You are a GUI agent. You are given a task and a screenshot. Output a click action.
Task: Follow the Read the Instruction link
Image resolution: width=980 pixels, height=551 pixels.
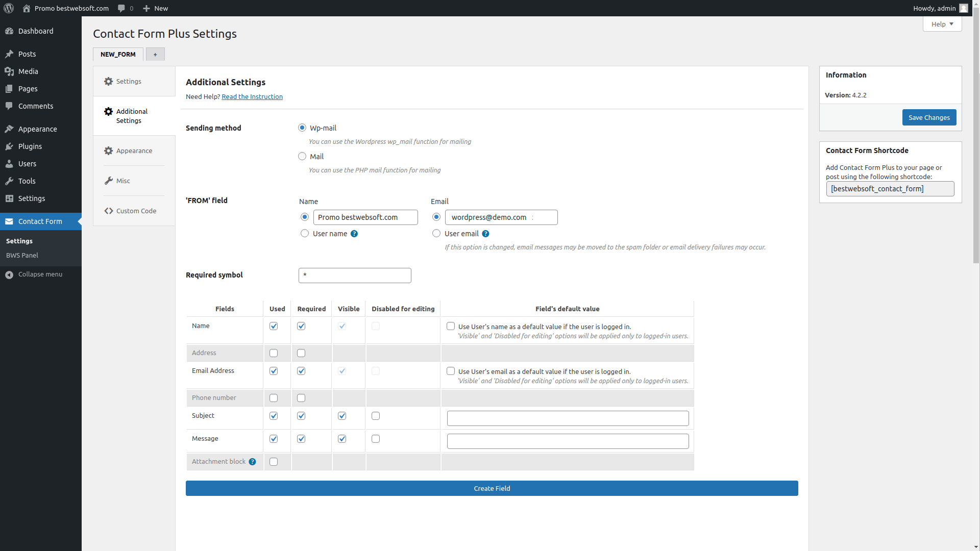(252, 96)
